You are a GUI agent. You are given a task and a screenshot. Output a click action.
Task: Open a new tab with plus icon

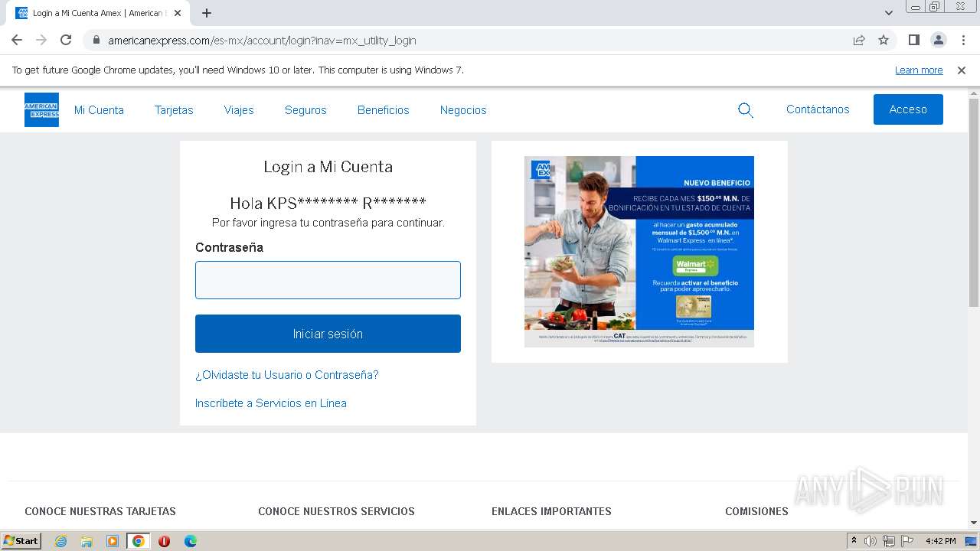coord(207,13)
